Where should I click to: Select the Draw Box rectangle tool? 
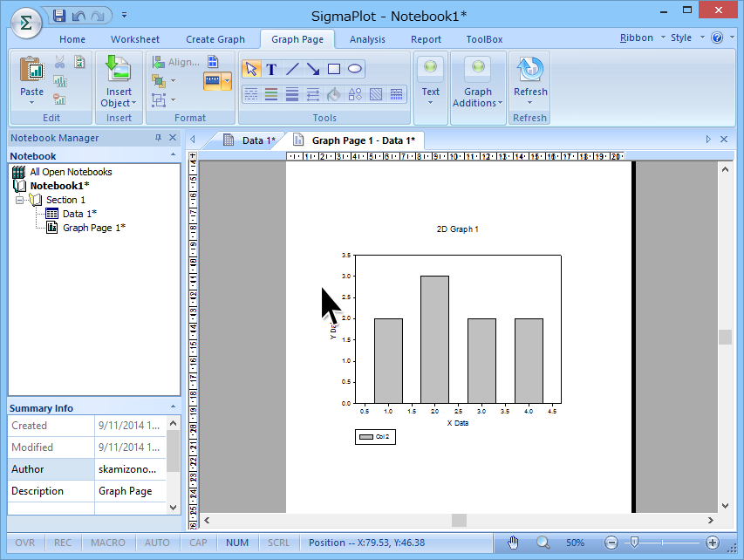click(334, 69)
